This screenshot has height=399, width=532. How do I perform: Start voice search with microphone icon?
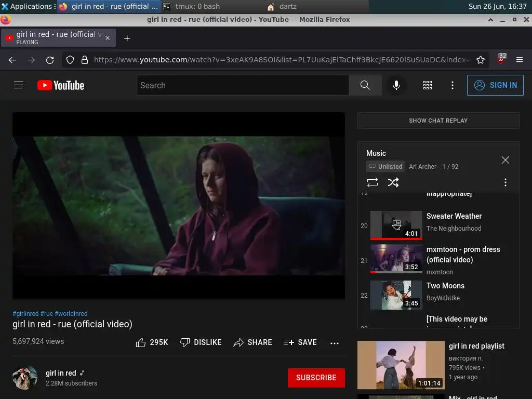[396, 85]
